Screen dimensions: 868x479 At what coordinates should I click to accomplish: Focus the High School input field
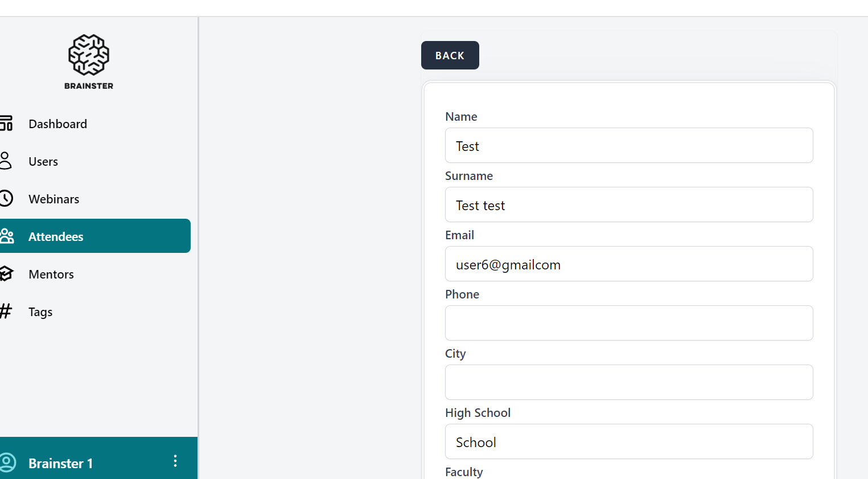(x=628, y=442)
